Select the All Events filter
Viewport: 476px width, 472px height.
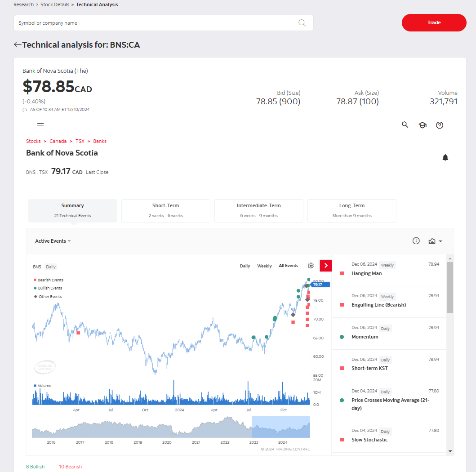click(288, 266)
